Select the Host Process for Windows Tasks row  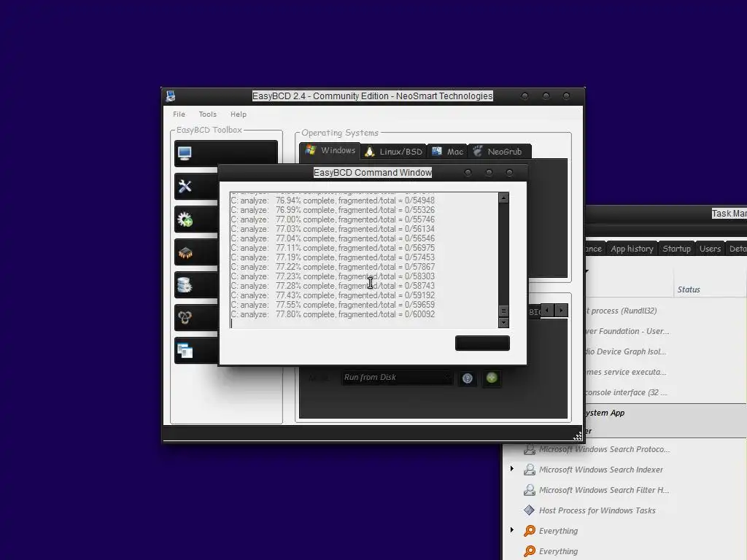coord(625,510)
